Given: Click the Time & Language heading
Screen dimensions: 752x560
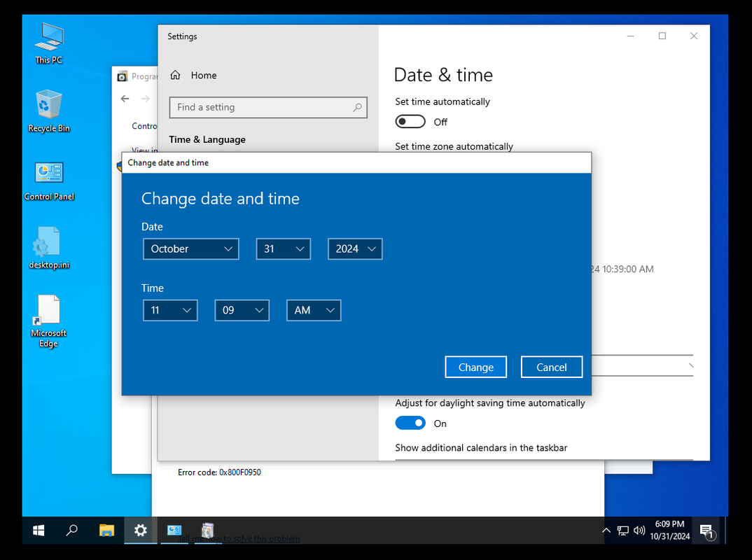Looking at the screenshot, I should (x=207, y=139).
